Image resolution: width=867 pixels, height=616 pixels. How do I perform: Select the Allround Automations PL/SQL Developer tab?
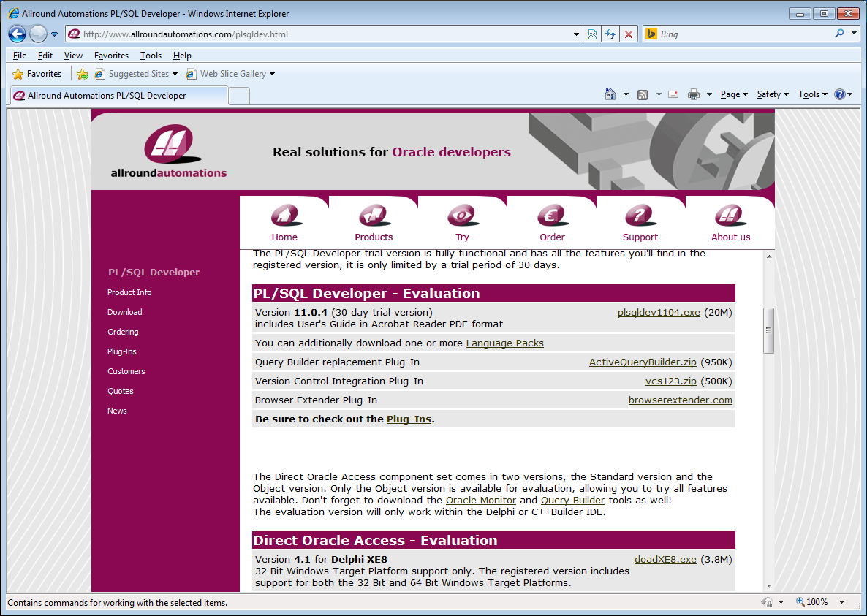coord(119,96)
